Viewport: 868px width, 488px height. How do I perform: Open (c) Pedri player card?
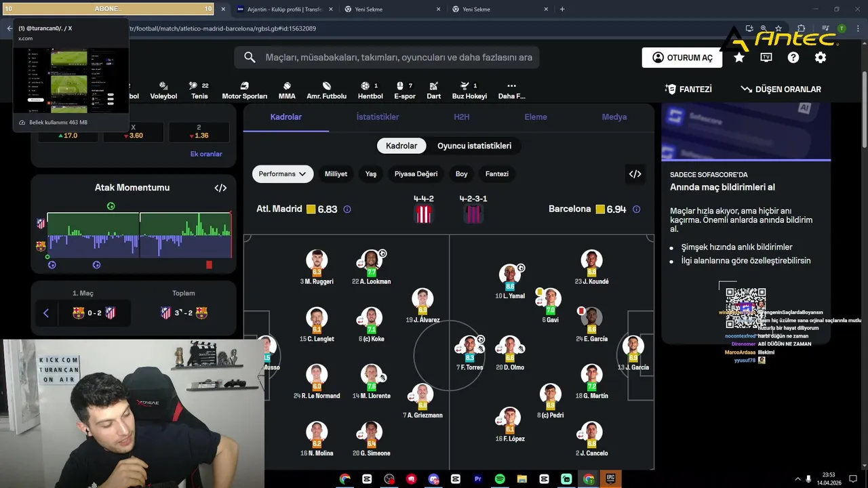550,401
